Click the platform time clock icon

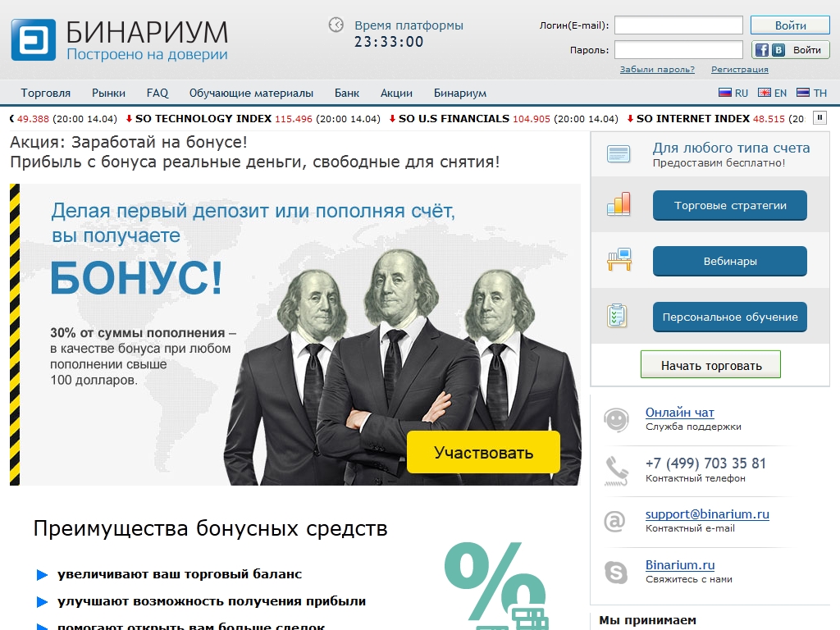336,25
